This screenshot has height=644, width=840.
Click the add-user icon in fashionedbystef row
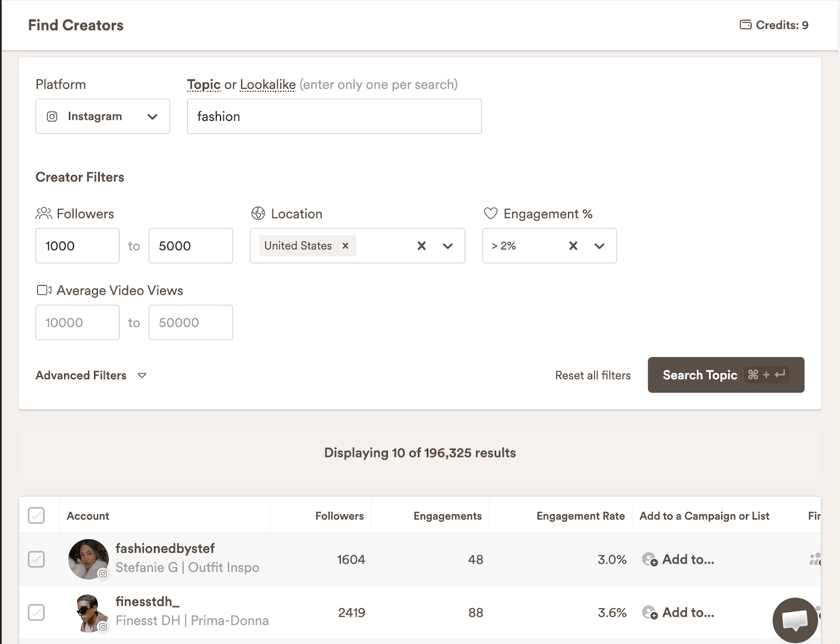tap(649, 559)
